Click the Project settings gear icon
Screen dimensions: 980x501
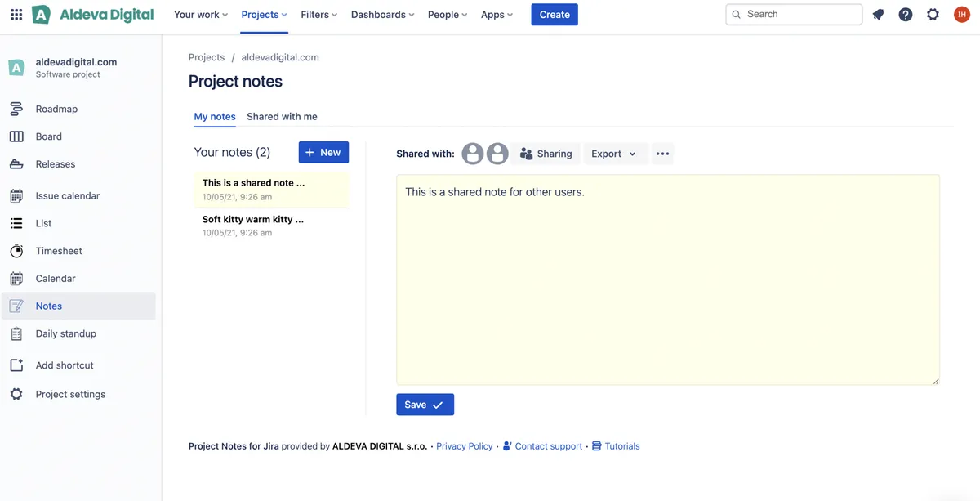coord(16,394)
